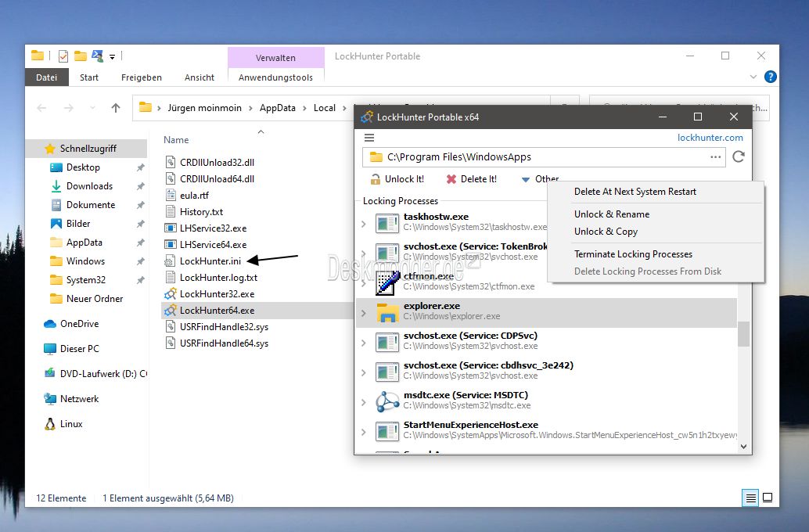This screenshot has width=809, height=532.
Task: Expand svchost.exe cbdhsvc_3e242 row
Action: (364, 372)
